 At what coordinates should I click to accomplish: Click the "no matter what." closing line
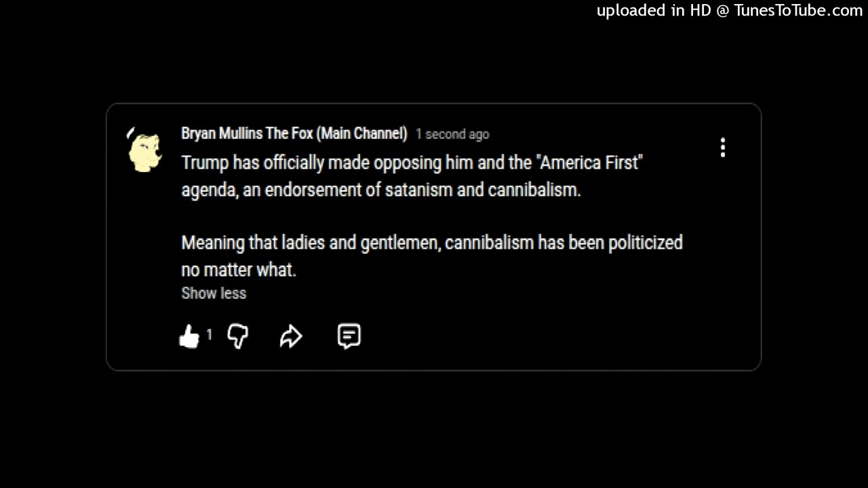click(239, 270)
